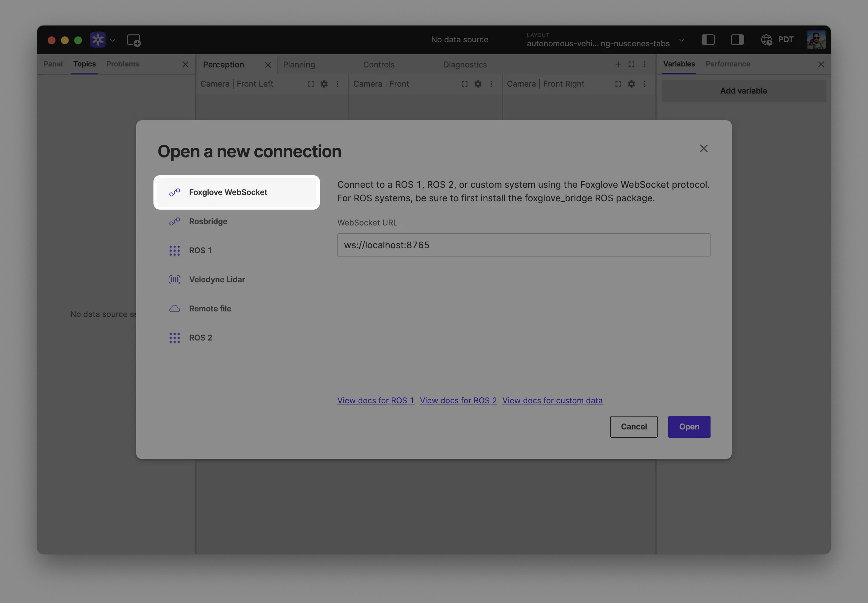The width and height of the screenshot is (868, 603).
Task: Expand the Foxglove app menu chevron
Action: pos(112,40)
